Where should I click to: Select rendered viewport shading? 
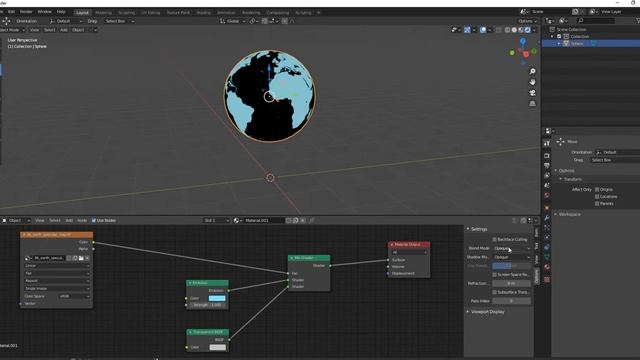(528, 30)
